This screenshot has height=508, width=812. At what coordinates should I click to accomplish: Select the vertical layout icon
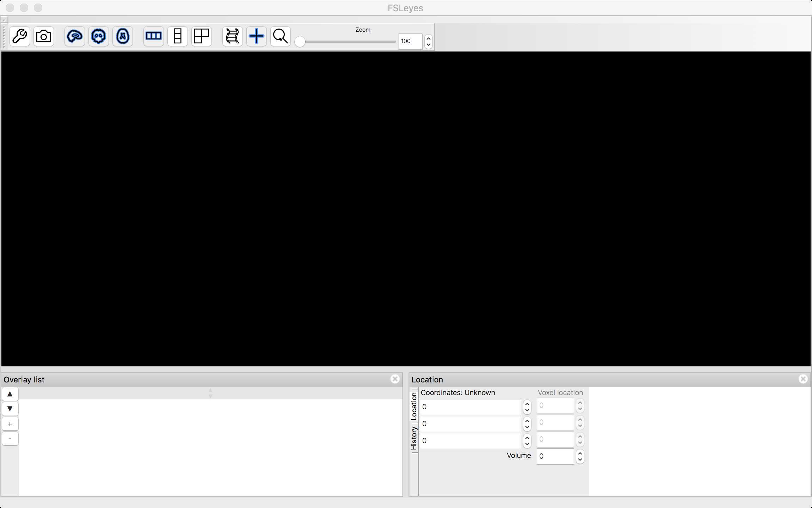pyautogui.click(x=178, y=36)
